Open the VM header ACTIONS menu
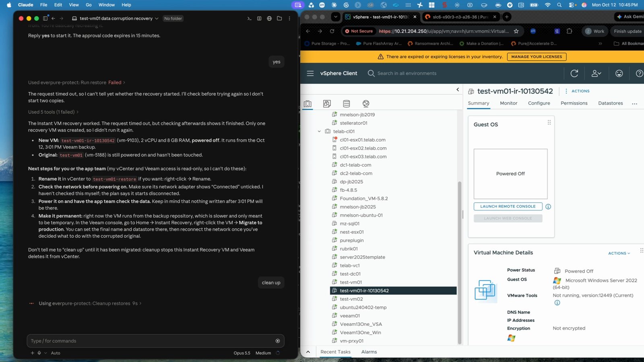The image size is (644, 362). [x=577, y=91]
